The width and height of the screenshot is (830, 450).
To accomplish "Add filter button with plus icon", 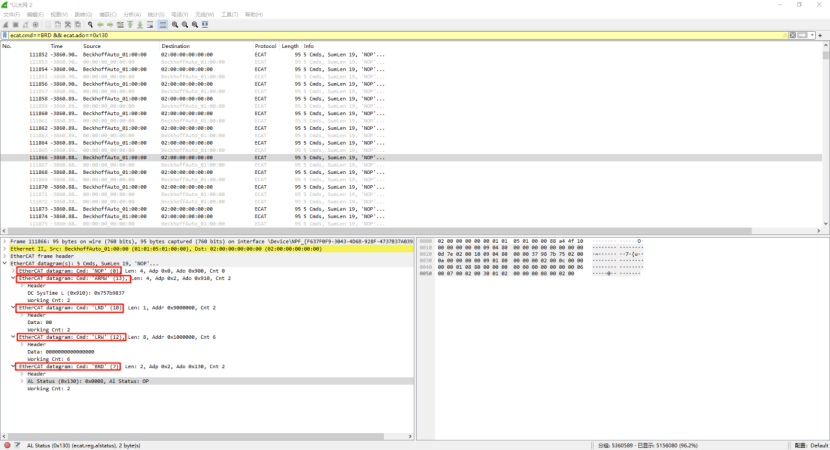I will 820,35.
